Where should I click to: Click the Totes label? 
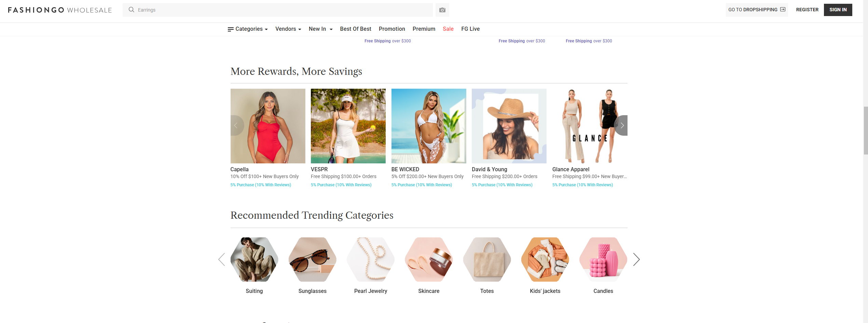487,291
